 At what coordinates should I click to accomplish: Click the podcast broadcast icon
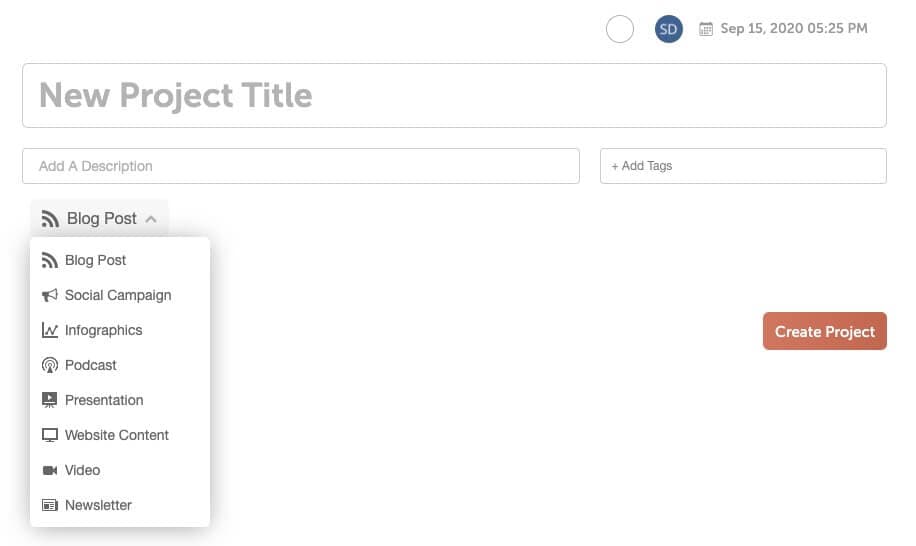(x=50, y=366)
